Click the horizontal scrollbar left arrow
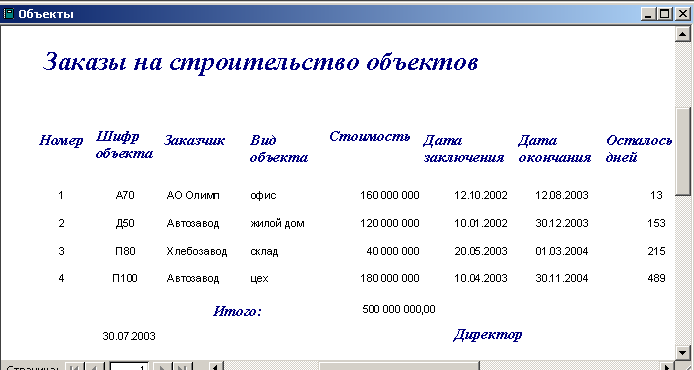Screen dimensions: 694x370 click(x=216, y=367)
